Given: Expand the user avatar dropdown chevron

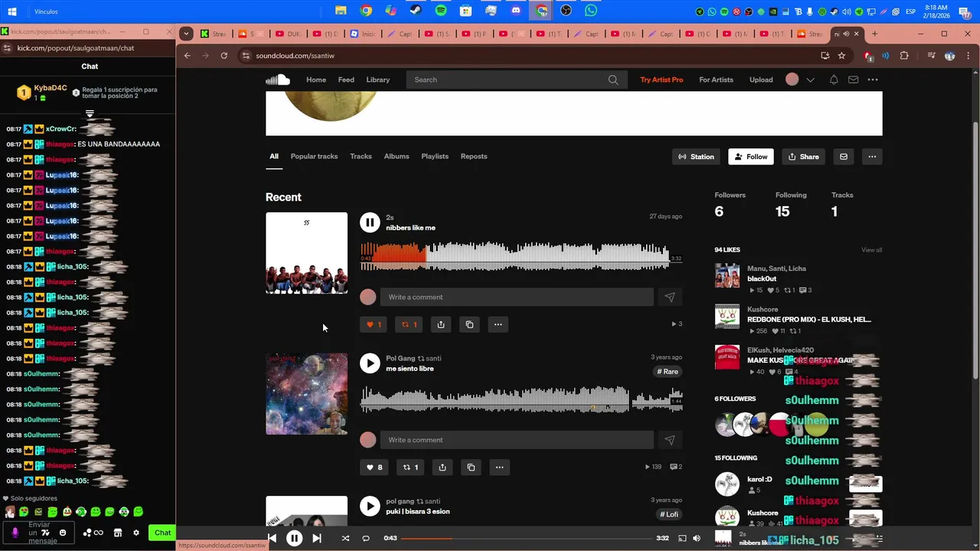Looking at the screenshot, I should [810, 80].
